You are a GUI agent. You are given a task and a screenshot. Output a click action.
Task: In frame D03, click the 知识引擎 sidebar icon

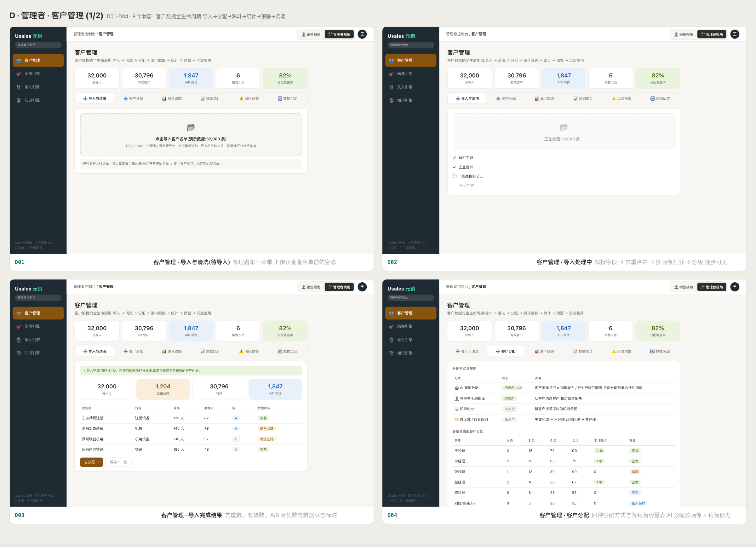tap(19, 353)
